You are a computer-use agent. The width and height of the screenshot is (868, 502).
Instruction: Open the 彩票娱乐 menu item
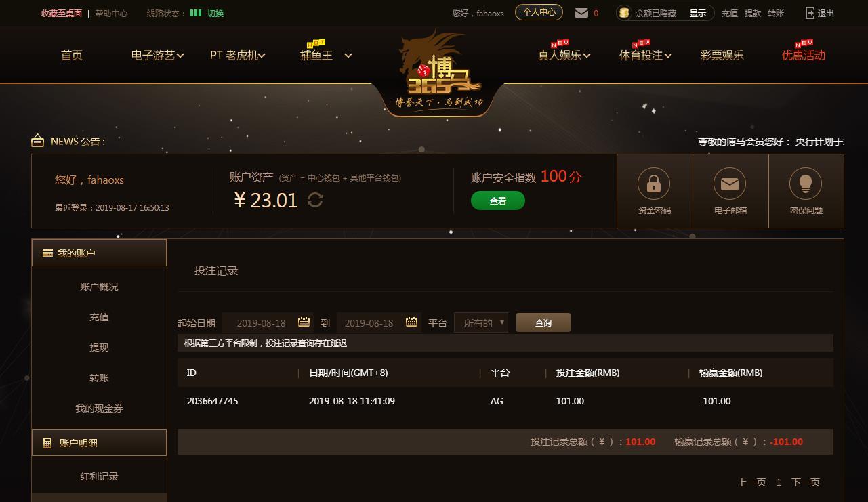[x=722, y=56]
